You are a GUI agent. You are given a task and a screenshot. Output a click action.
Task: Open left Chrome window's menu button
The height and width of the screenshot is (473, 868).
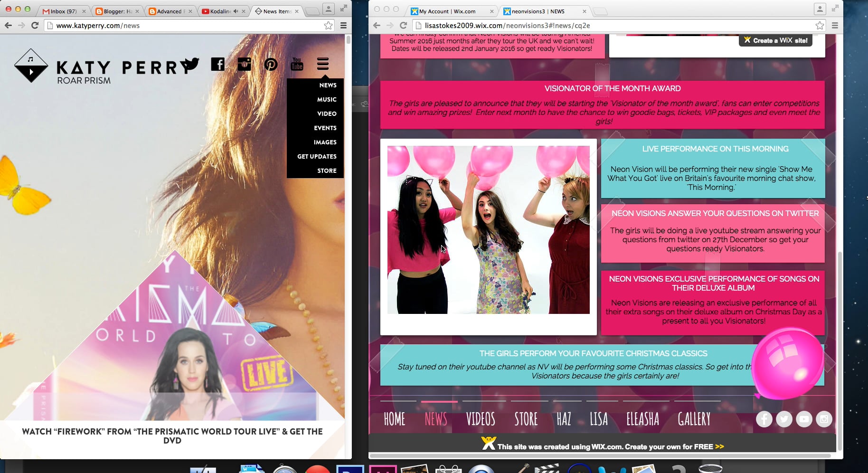[x=343, y=26]
